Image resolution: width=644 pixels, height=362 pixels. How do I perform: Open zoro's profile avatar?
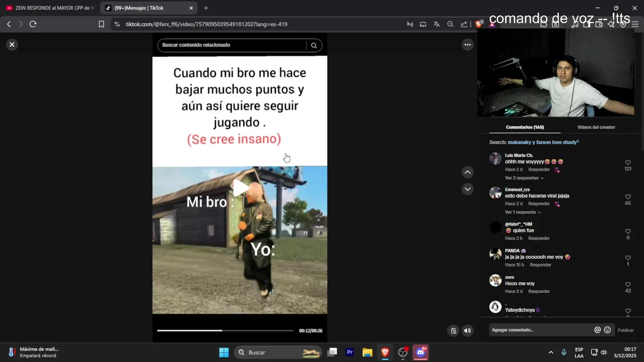(496, 281)
